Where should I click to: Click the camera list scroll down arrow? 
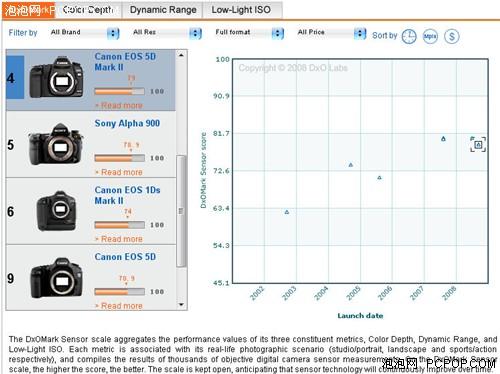click(181, 305)
